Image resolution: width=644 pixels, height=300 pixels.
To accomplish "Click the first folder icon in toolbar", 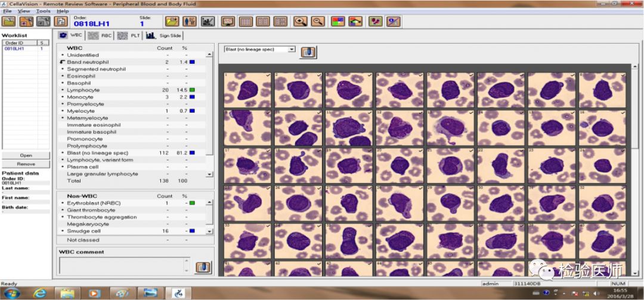I will [x=8, y=21].
